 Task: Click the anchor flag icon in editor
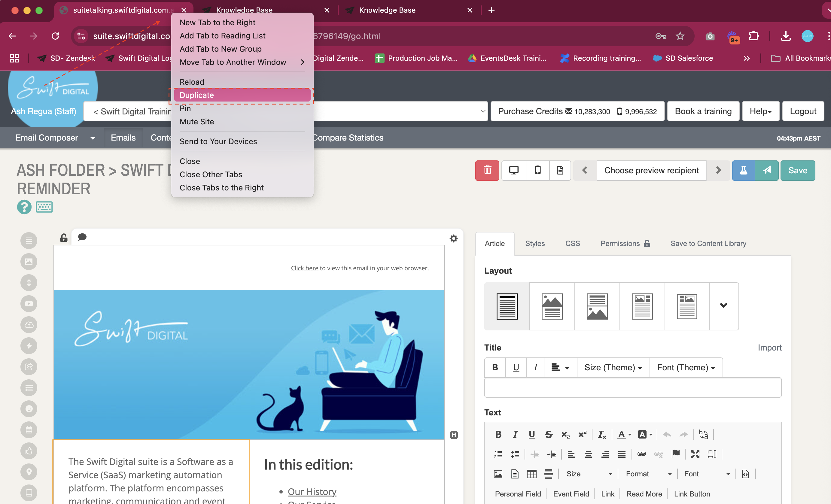[675, 454]
